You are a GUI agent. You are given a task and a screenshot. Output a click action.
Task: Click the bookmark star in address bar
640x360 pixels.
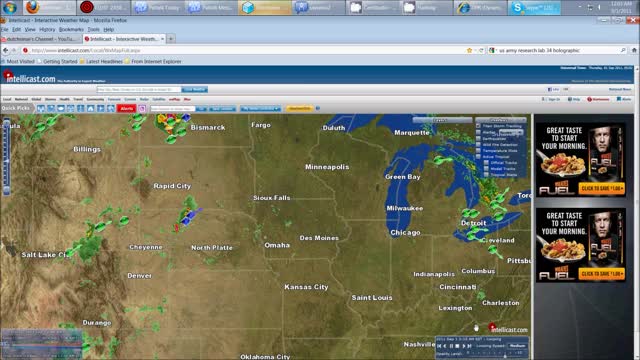(469, 50)
